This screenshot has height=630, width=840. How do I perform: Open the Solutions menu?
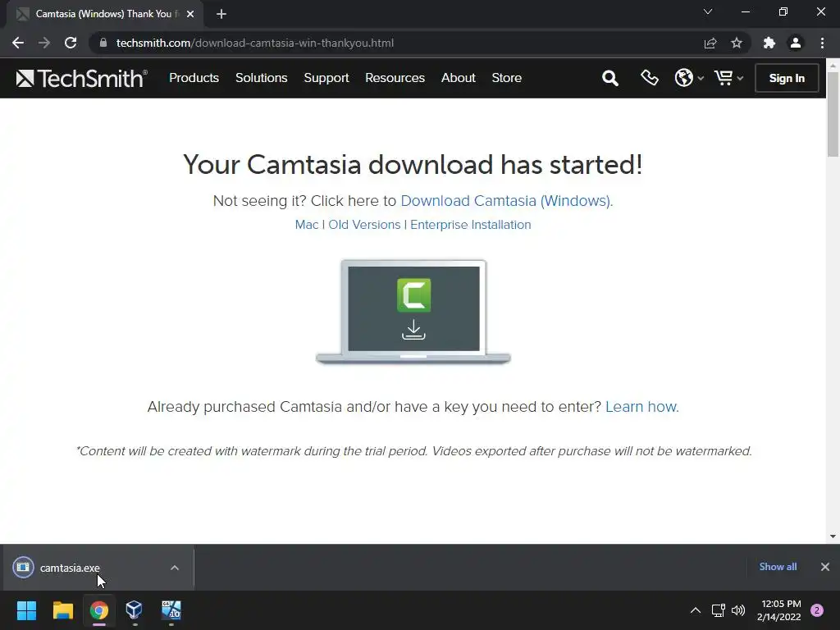[x=262, y=78]
